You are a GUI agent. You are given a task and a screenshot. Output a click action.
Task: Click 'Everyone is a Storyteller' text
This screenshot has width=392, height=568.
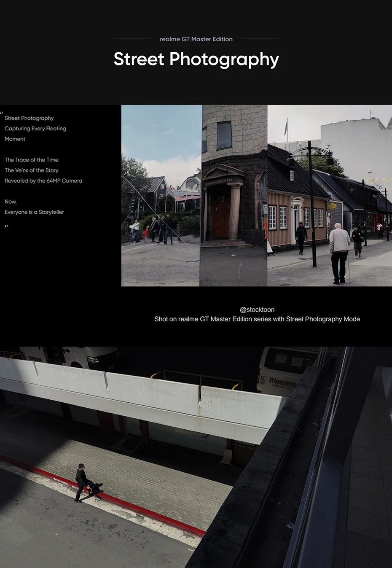34,212
